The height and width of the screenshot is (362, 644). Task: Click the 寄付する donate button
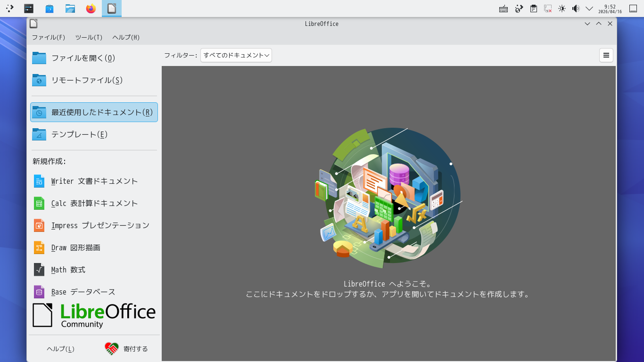tap(126, 349)
